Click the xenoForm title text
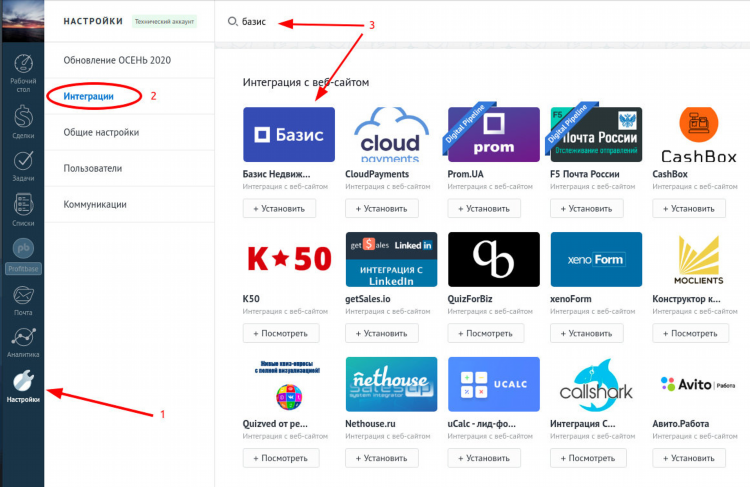Image resolution: width=750 pixels, height=487 pixels. 571,299
